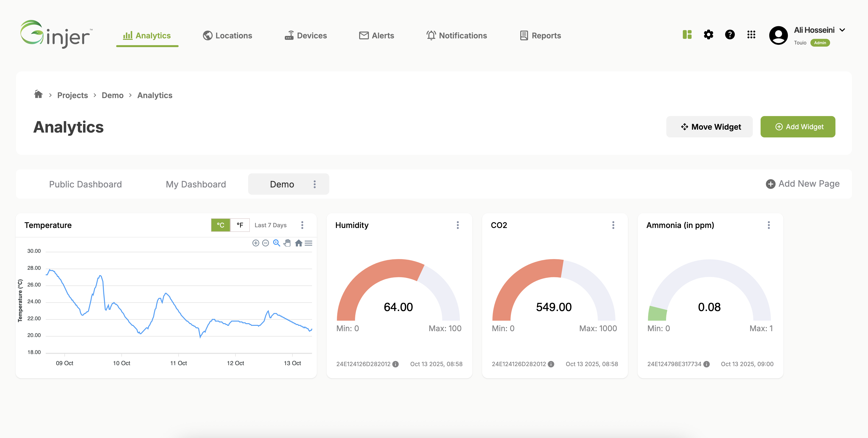Open the Temperature chart hamburger menu icon
Image resolution: width=868 pixels, height=438 pixels.
point(308,243)
